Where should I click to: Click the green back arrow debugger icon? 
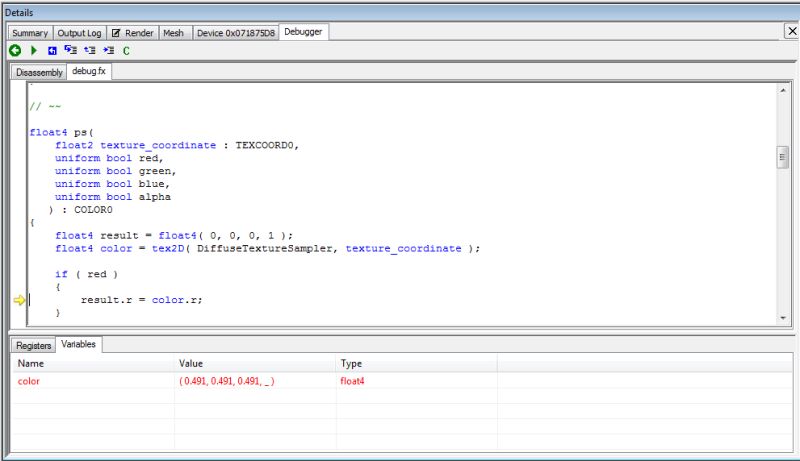click(x=15, y=50)
